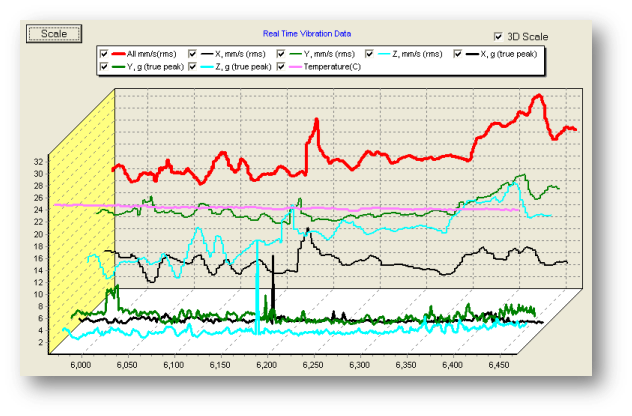Uncheck the Temperature(C) series checkbox
This screenshot has width=632, height=416.
pos(283,66)
